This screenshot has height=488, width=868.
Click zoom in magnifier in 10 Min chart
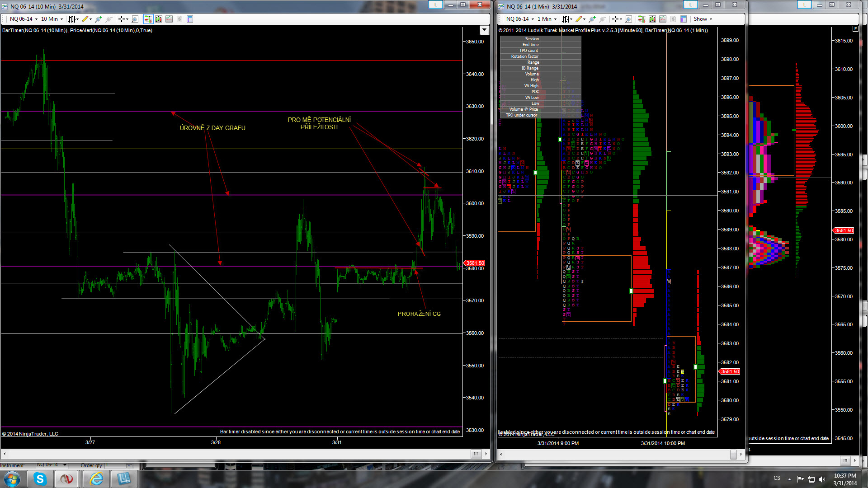click(98, 19)
